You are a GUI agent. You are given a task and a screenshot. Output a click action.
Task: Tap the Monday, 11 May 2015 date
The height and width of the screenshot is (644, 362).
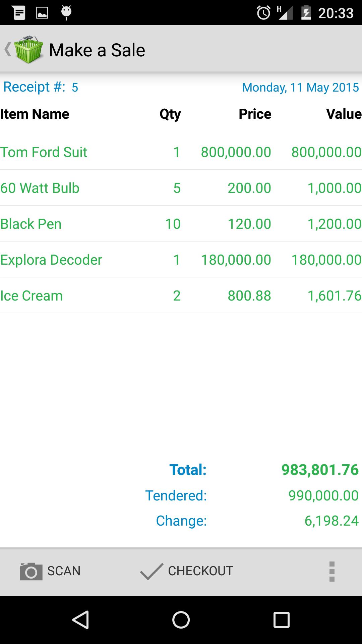coord(300,88)
